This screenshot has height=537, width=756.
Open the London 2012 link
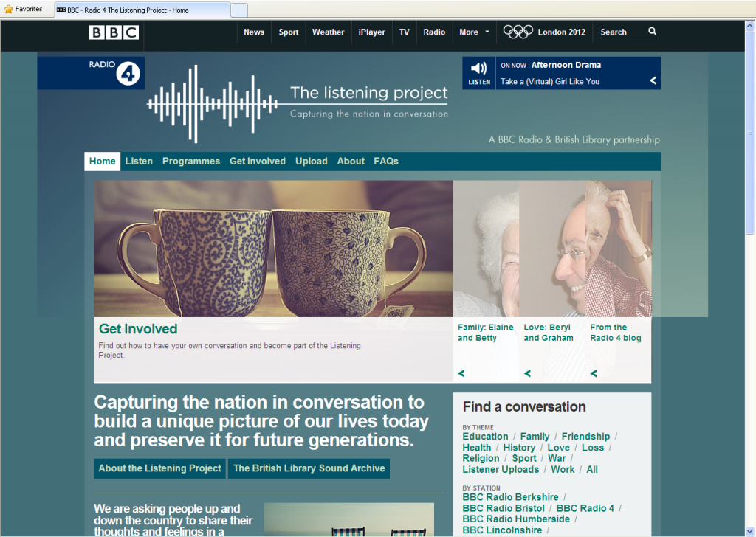(561, 32)
